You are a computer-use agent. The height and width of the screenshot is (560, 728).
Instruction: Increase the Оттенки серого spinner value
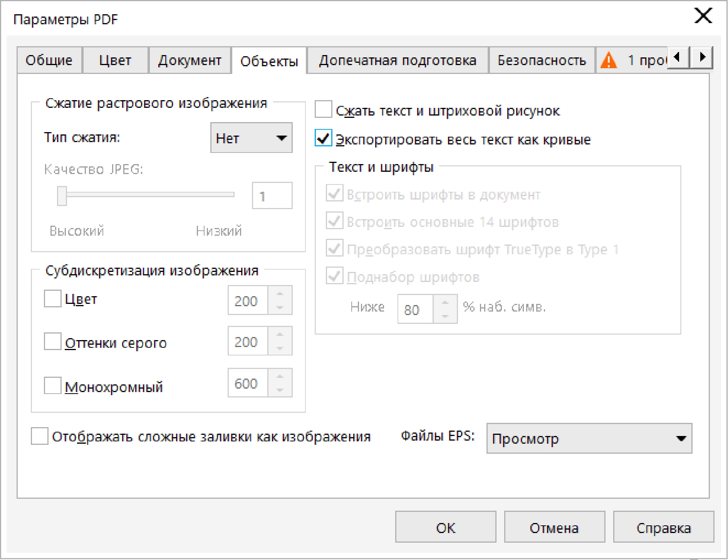(280, 334)
